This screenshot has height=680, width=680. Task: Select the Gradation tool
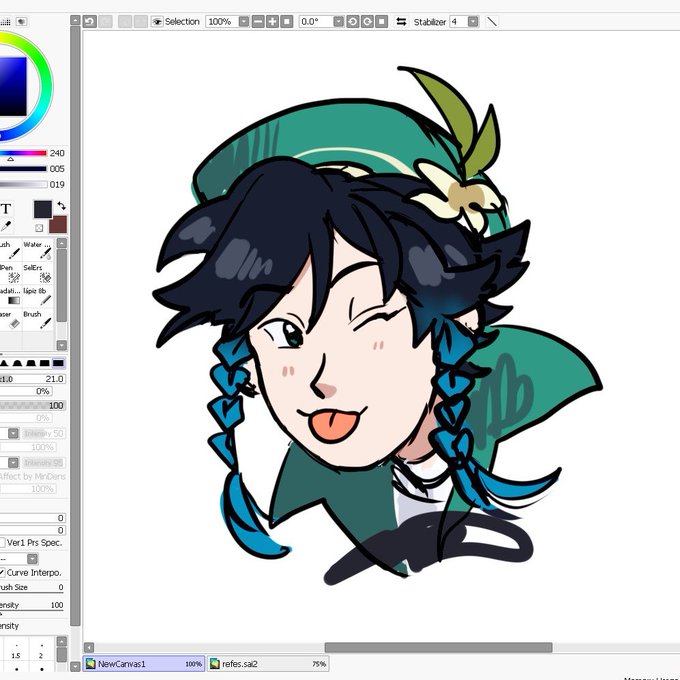pos(10,296)
